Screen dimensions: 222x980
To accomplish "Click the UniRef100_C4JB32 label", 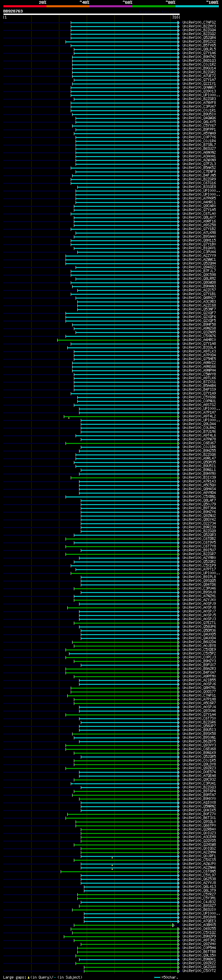I will point(199,902).
